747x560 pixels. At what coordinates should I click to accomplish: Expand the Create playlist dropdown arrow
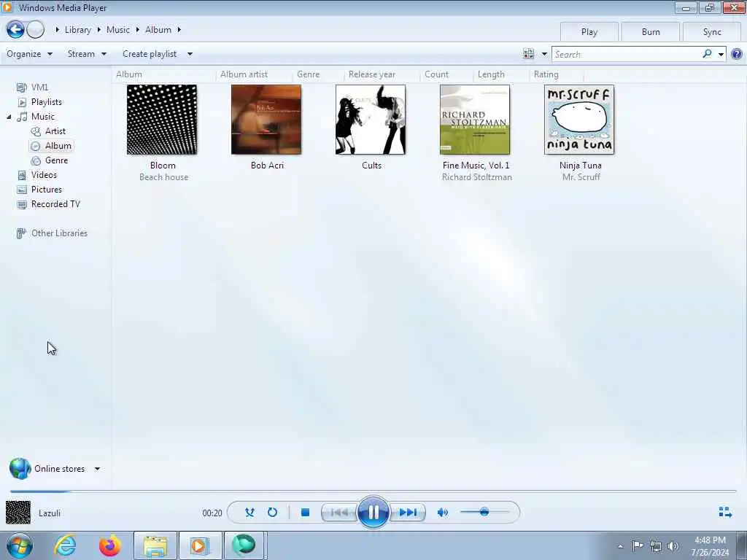click(x=190, y=54)
